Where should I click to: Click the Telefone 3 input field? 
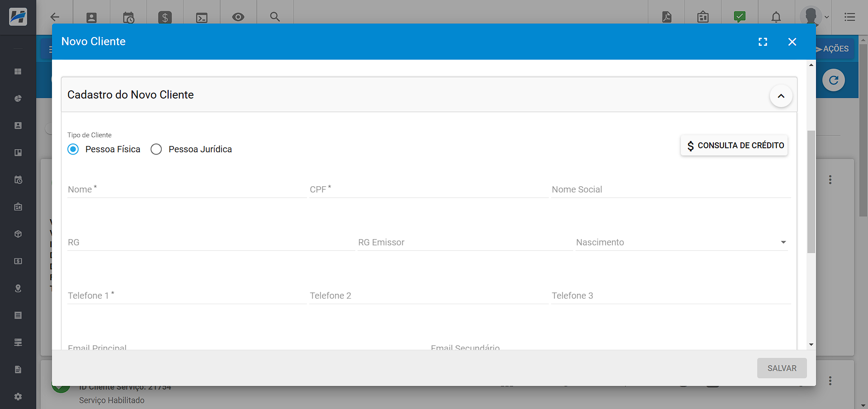671,296
